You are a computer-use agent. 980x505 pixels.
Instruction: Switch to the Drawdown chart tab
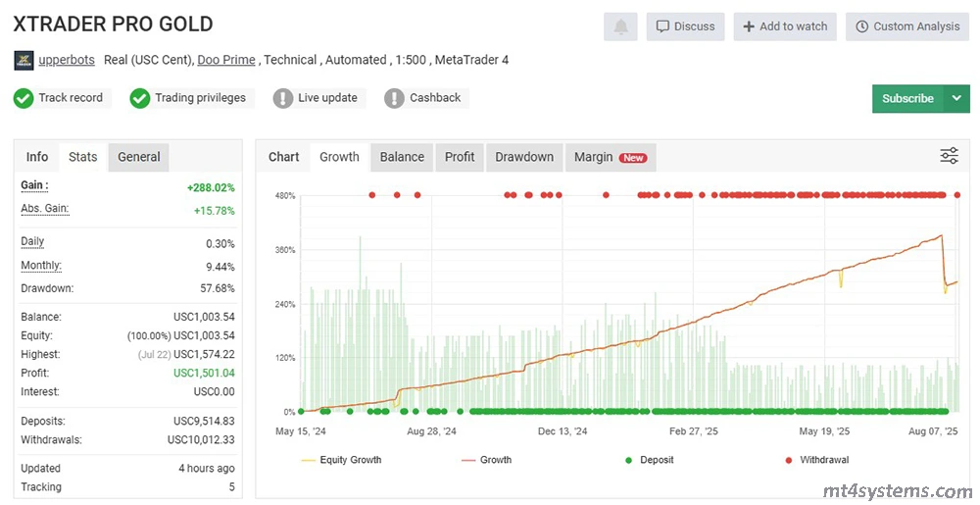524,157
